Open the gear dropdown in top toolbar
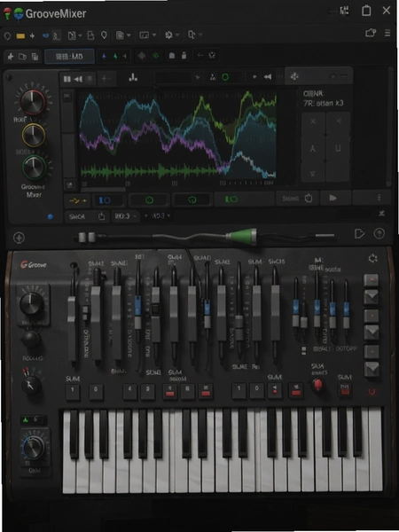Viewport: 399px width, 532px height. 172,35
